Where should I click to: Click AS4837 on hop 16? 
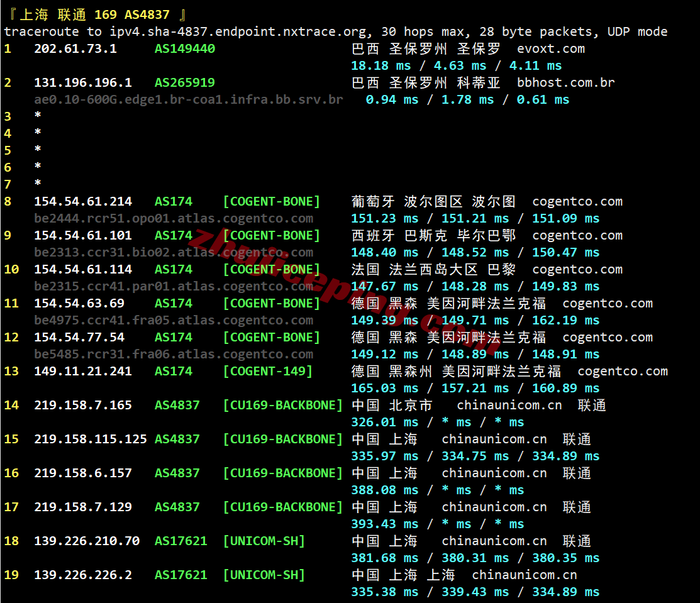[177, 473]
